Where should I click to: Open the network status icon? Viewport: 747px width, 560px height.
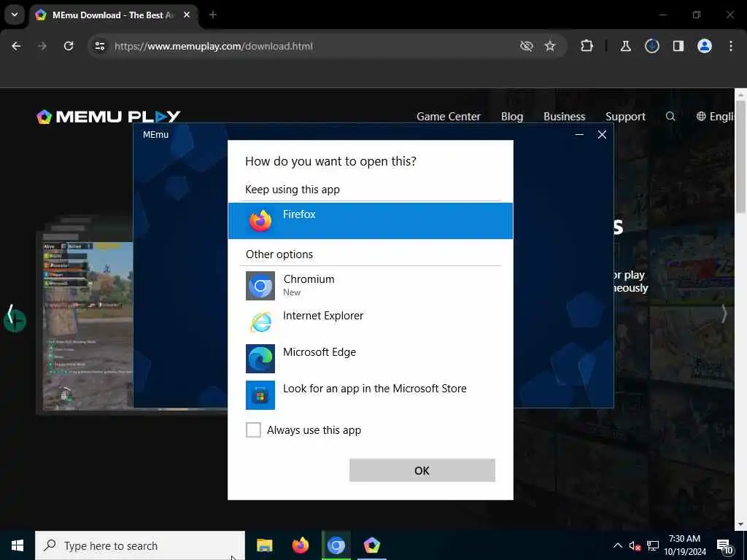coord(653,545)
